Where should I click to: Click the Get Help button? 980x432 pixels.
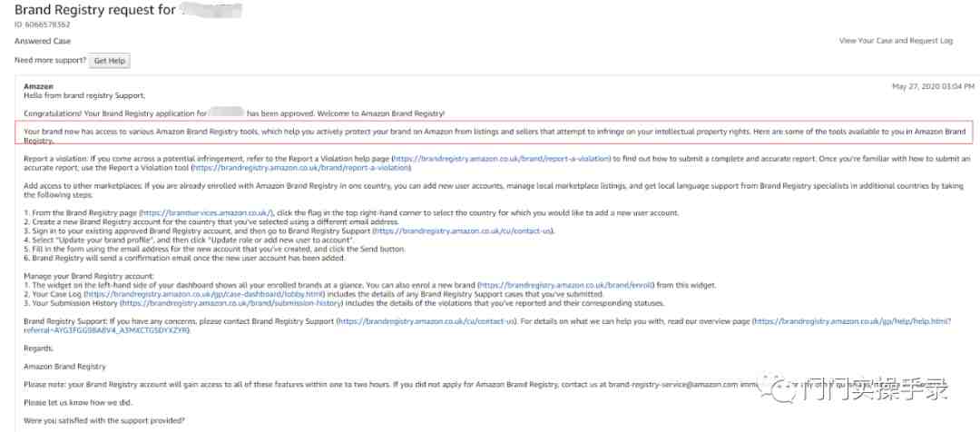pyautogui.click(x=110, y=62)
